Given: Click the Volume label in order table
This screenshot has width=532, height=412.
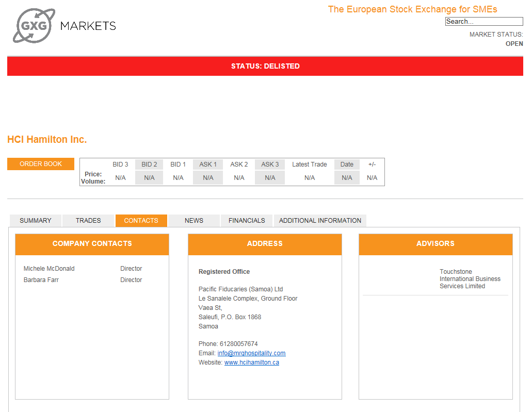Looking at the screenshot, I should point(93,182).
